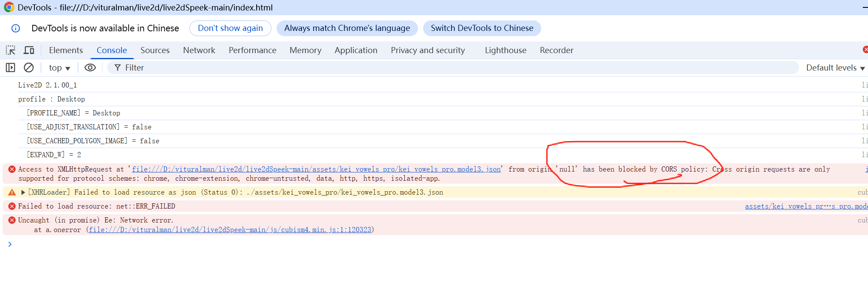868x307 pixels.
Task: Switch to the Network tab
Action: click(x=199, y=50)
